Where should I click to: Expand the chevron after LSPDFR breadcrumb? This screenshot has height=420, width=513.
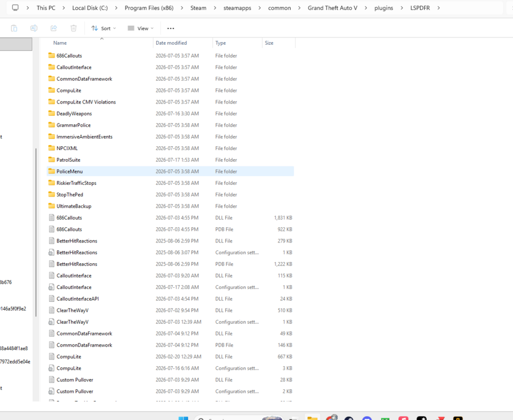coord(439,8)
